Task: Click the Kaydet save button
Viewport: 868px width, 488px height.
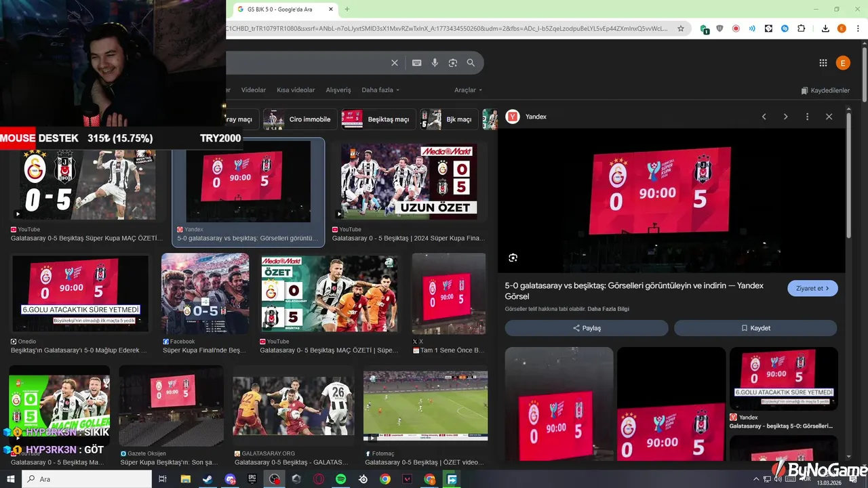Action: point(755,328)
